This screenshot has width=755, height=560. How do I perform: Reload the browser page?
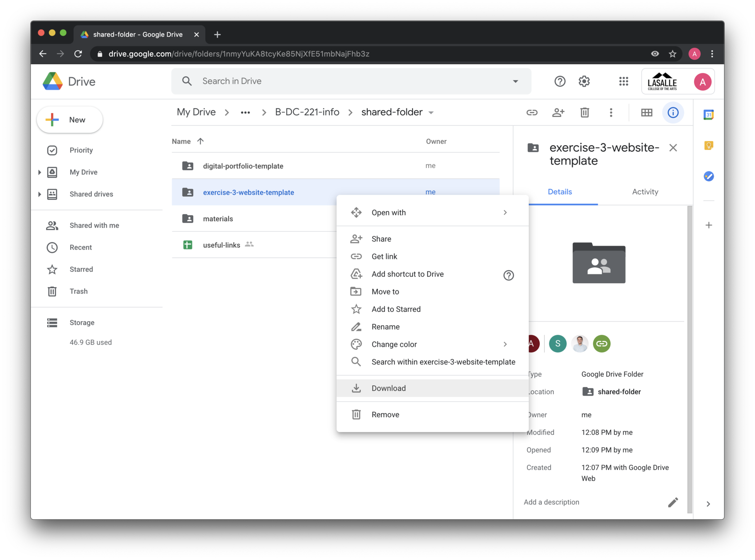[78, 54]
